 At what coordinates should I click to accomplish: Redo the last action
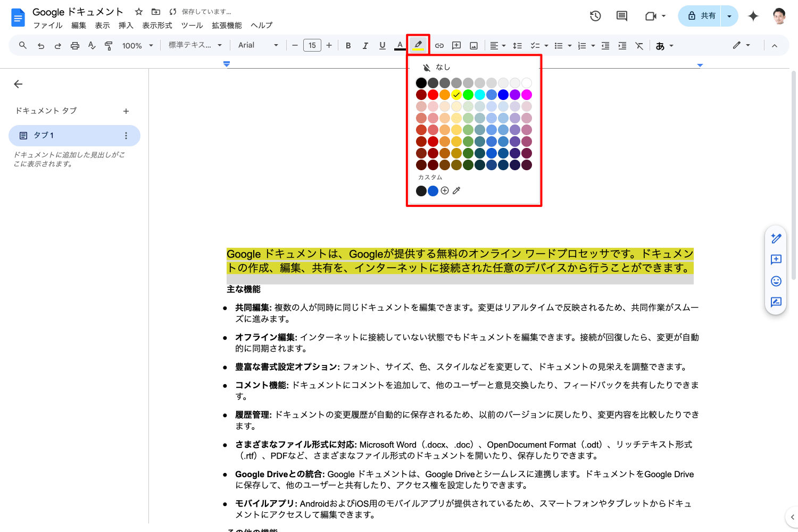(58, 46)
